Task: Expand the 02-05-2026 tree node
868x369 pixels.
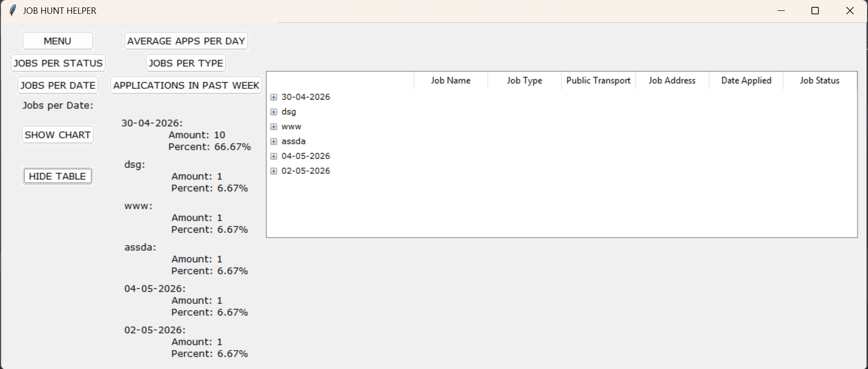Action: [274, 171]
